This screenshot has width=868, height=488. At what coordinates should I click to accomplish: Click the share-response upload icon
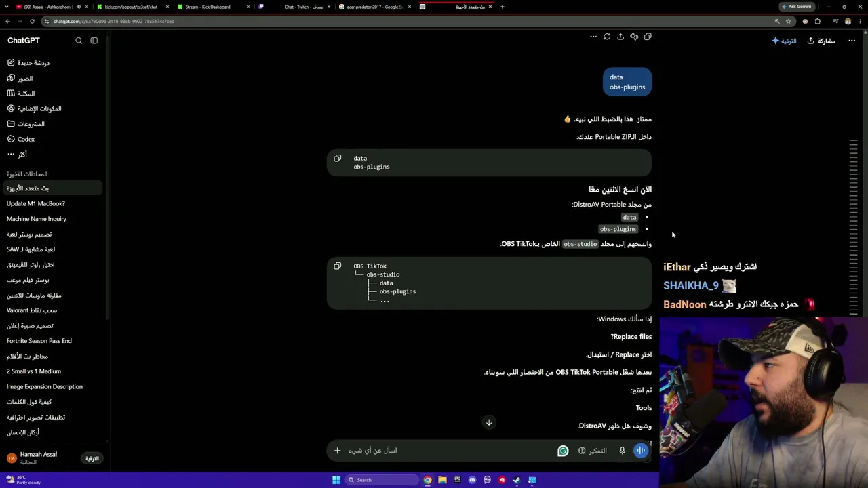click(620, 37)
